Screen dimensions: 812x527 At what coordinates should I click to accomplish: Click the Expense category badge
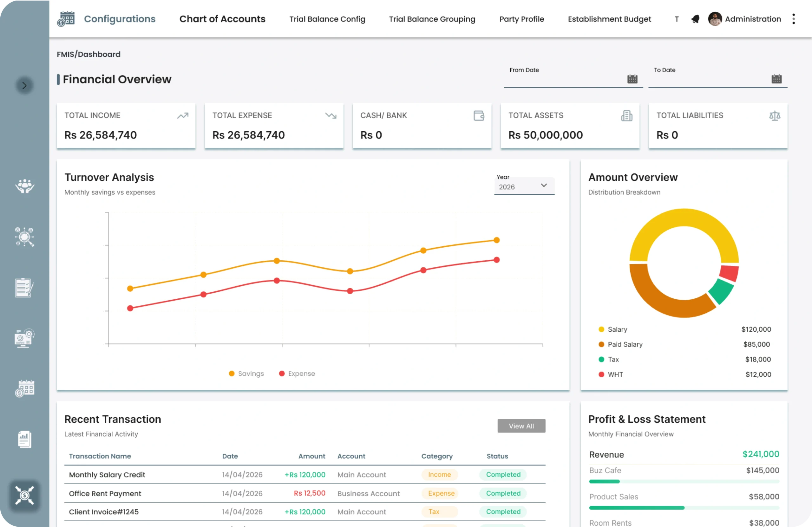click(x=439, y=493)
